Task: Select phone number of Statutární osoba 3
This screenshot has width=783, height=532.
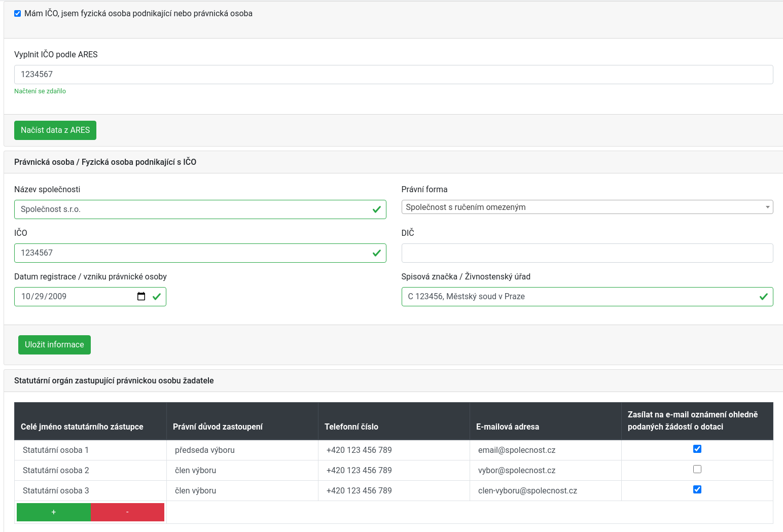Action: pos(359,491)
